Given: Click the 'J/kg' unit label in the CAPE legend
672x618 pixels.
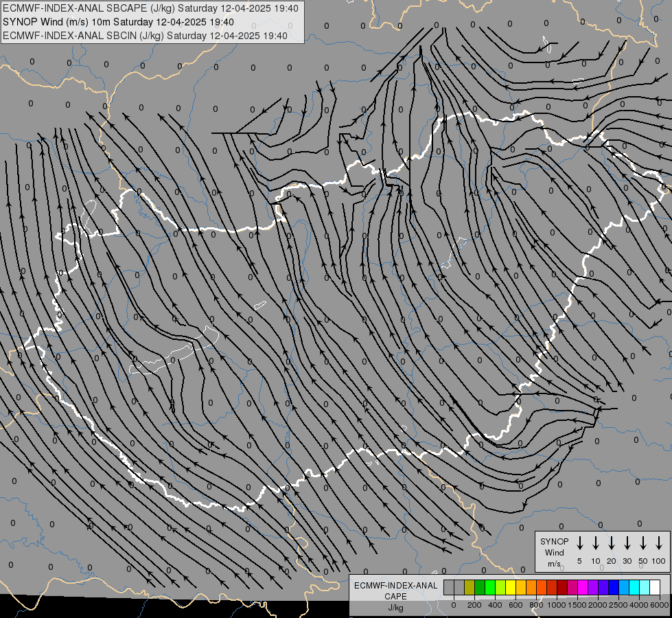Looking at the screenshot, I should click(395, 608).
